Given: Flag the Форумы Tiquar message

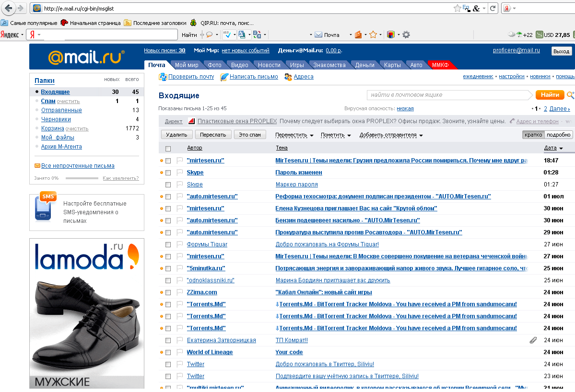Looking at the screenshot, I should [x=180, y=244].
